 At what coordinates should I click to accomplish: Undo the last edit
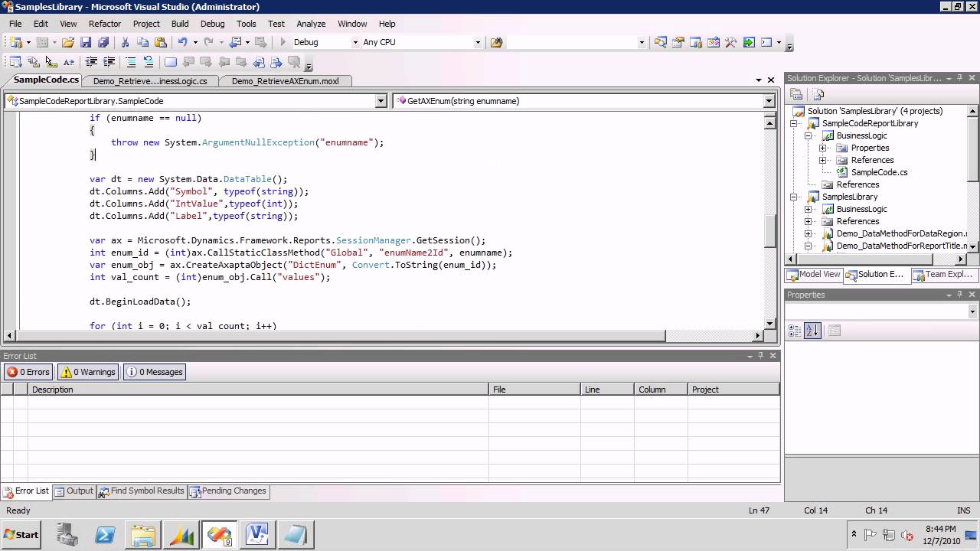tap(182, 43)
